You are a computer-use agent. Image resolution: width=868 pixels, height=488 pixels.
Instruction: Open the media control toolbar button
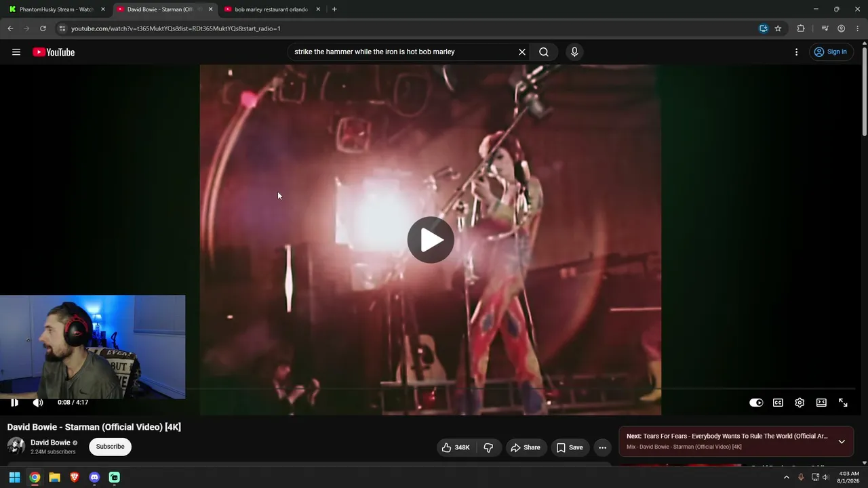[x=825, y=28]
